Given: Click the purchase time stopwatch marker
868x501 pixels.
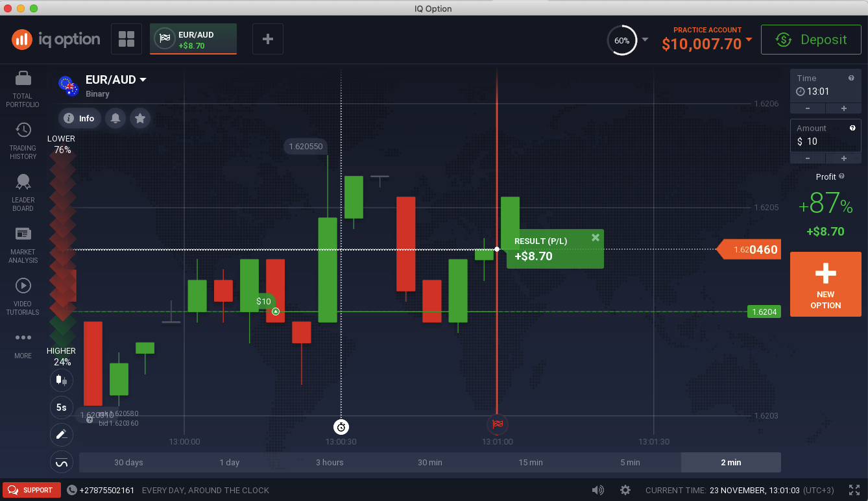Looking at the screenshot, I should tap(341, 426).
